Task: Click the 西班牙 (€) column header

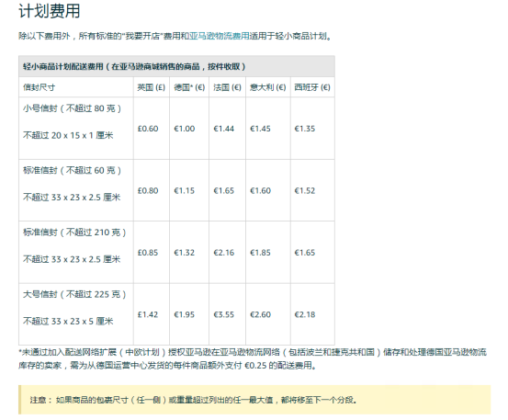Action: click(x=312, y=87)
